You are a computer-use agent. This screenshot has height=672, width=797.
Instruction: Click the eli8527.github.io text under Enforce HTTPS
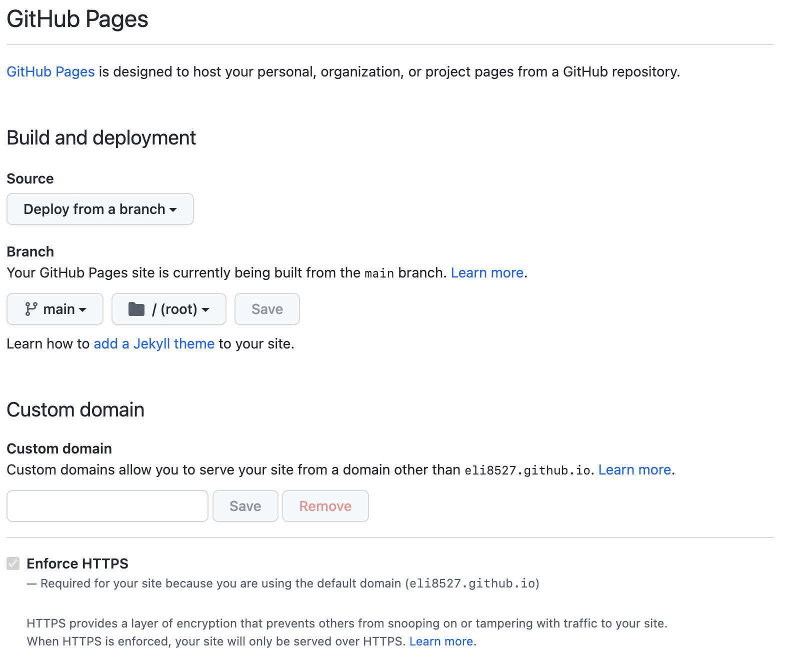tap(472, 583)
